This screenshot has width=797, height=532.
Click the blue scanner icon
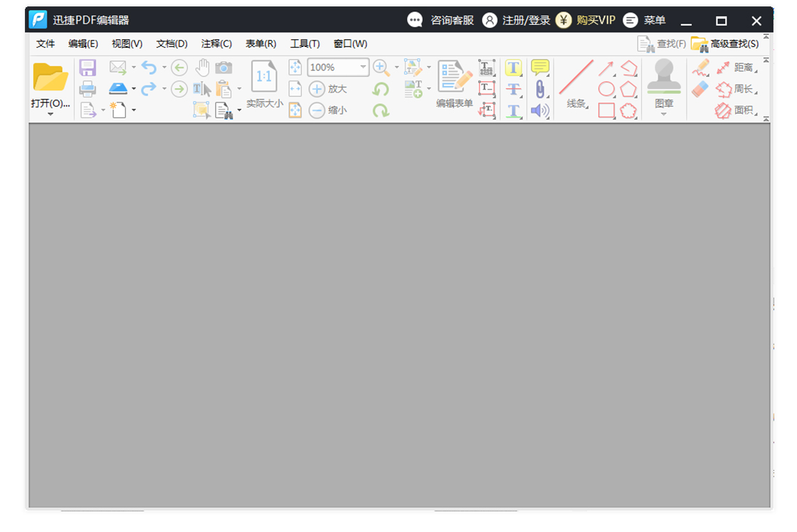[118, 88]
